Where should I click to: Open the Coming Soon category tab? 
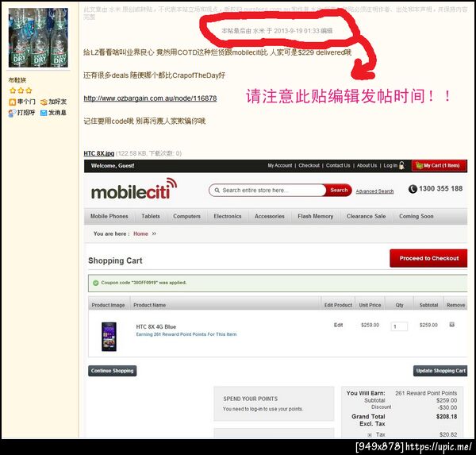(416, 217)
